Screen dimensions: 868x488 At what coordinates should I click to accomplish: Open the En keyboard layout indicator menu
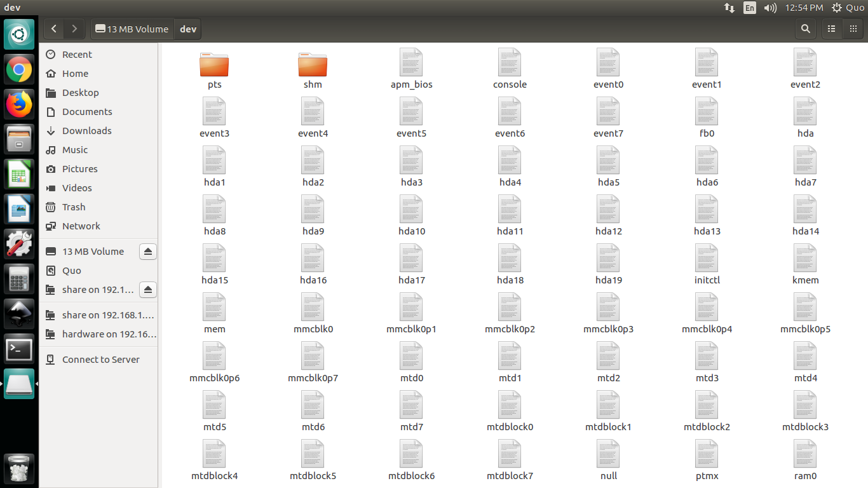click(750, 8)
